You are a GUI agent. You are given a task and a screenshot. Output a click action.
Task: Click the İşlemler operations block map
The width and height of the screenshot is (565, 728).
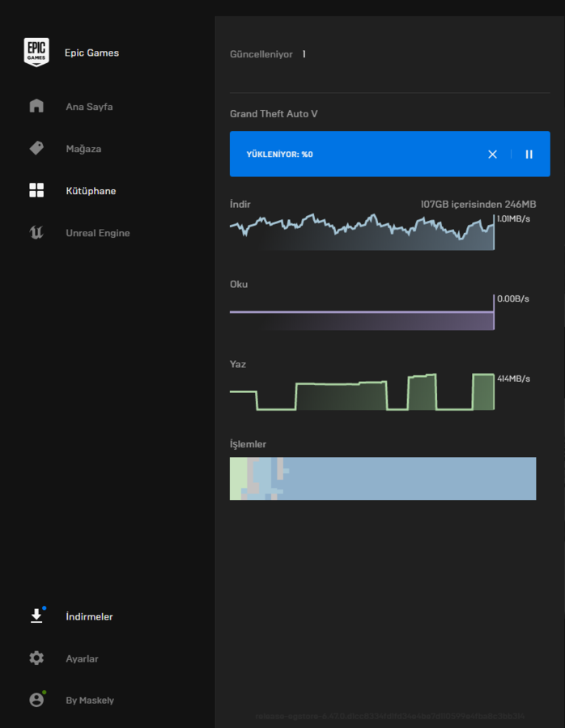(383, 478)
